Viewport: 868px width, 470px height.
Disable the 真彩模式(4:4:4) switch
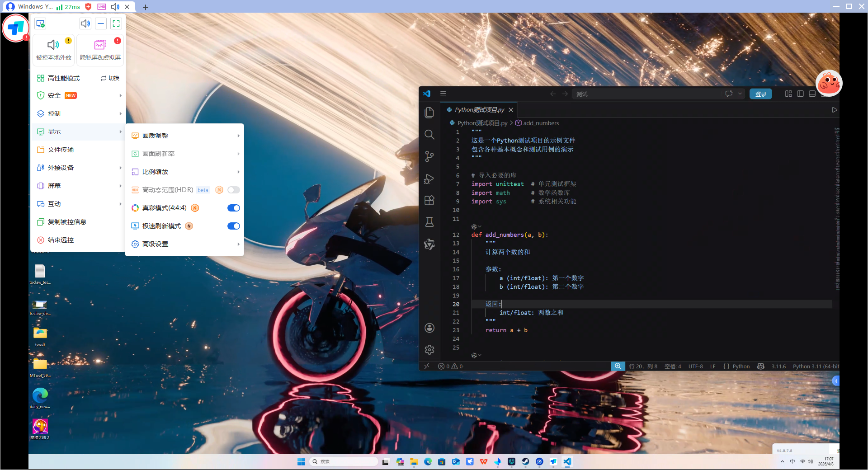pyautogui.click(x=233, y=208)
